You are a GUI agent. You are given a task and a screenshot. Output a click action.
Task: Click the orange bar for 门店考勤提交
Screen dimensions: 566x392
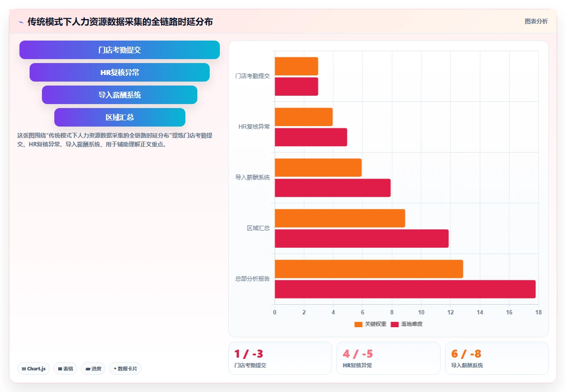pyautogui.click(x=296, y=66)
